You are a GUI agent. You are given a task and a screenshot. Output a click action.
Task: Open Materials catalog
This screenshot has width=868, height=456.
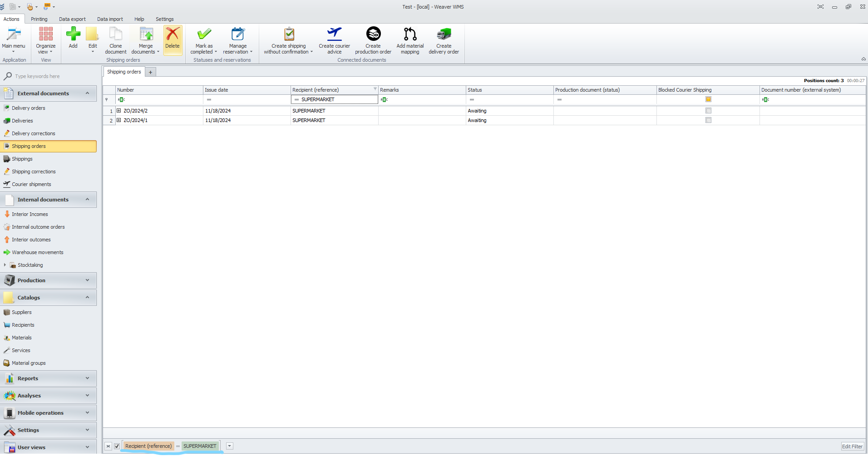point(21,338)
